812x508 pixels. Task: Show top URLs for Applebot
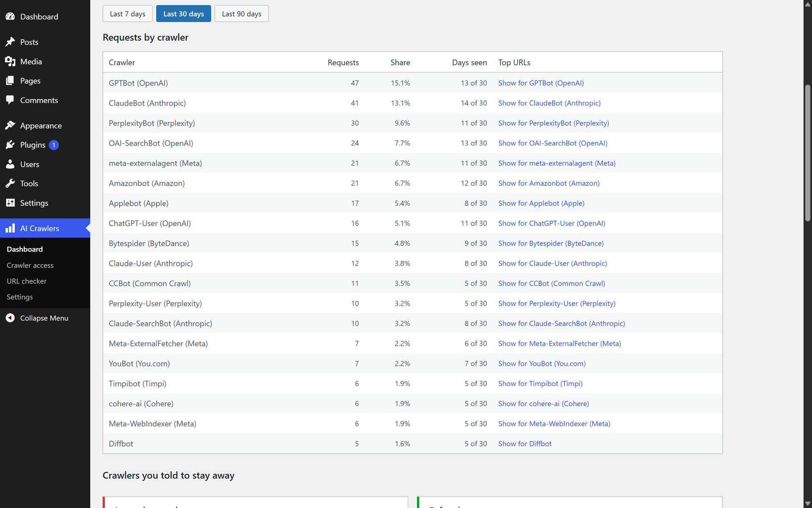[x=541, y=203]
